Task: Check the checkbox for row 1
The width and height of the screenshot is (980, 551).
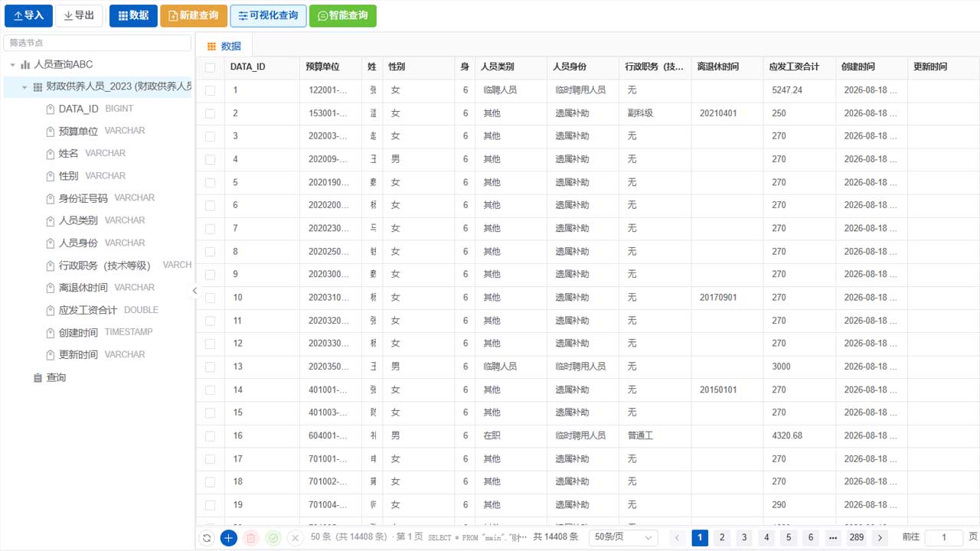Action: [210, 90]
